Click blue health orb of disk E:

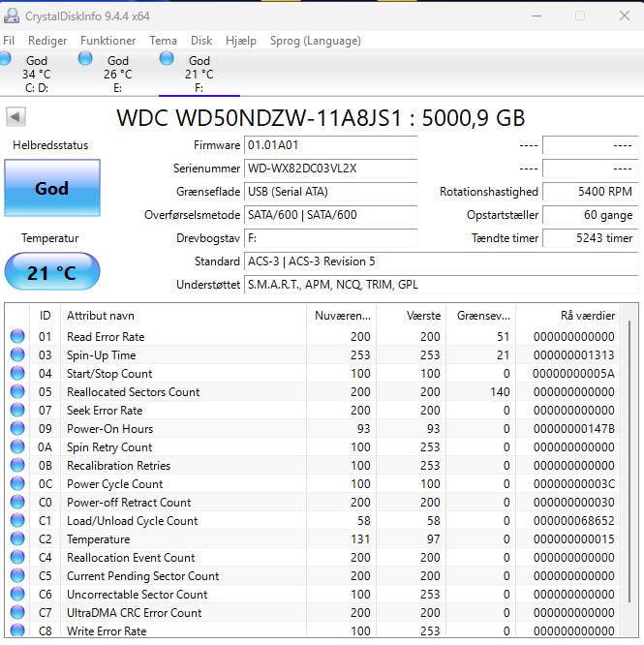(85, 58)
